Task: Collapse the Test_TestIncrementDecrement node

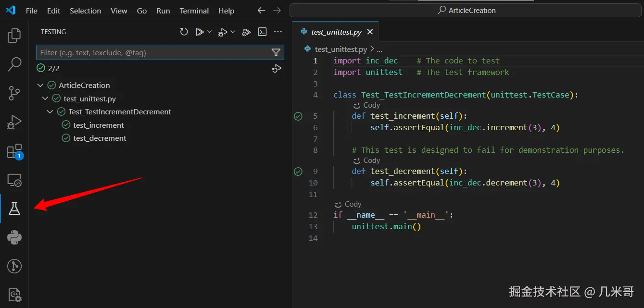Action: tap(50, 111)
